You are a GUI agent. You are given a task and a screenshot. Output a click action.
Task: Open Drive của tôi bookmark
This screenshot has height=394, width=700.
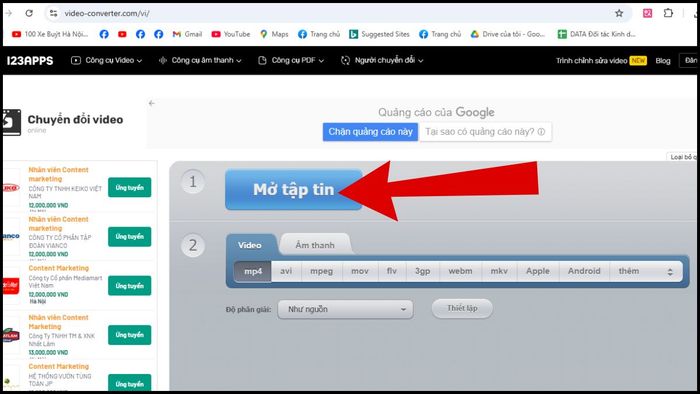tap(508, 34)
